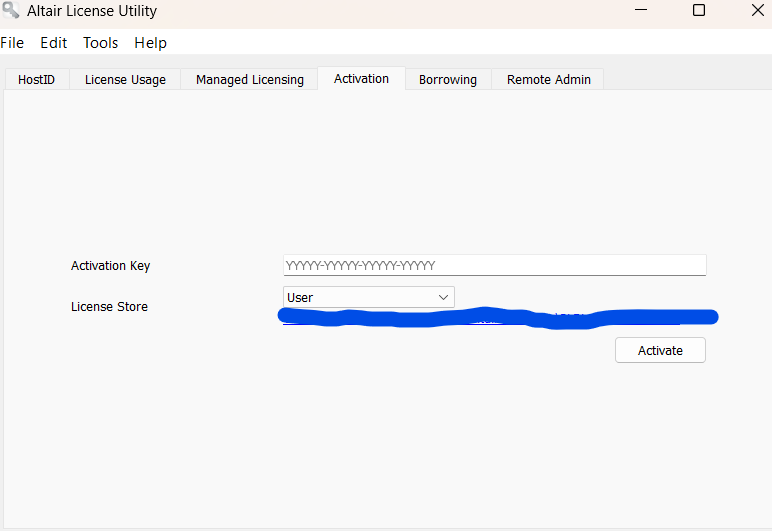This screenshot has width=772, height=531.
Task: Click the License Store label
Action: [x=109, y=307]
